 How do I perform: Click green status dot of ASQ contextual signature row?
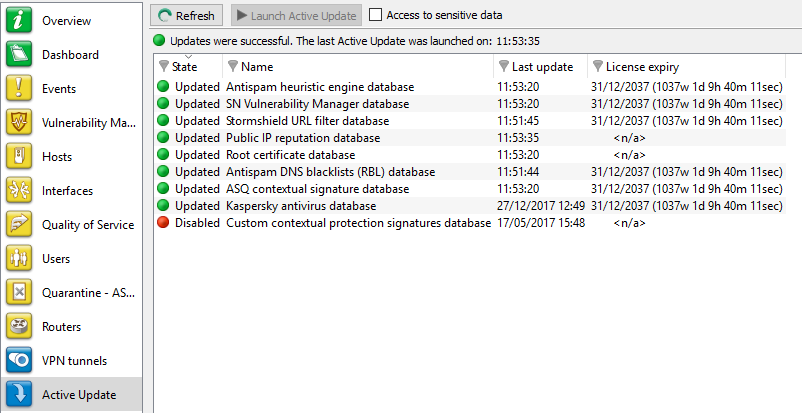pyautogui.click(x=163, y=189)
